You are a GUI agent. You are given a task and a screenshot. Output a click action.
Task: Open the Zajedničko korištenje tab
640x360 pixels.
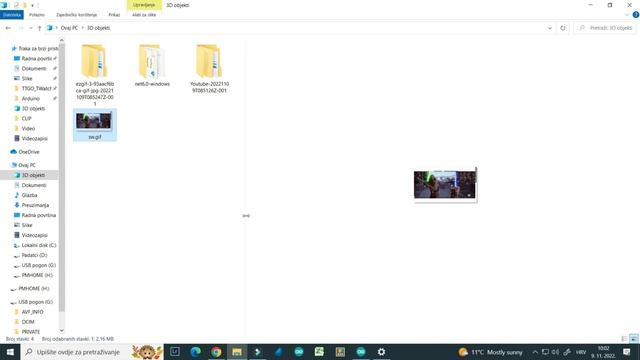[x=76, y=15]
